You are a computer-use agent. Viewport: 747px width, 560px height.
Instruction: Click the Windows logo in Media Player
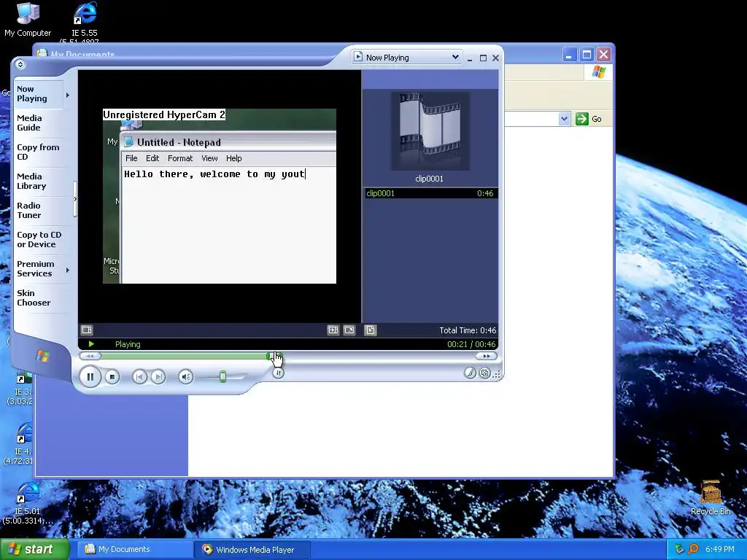pyautogui.click(x=42, y=356)
